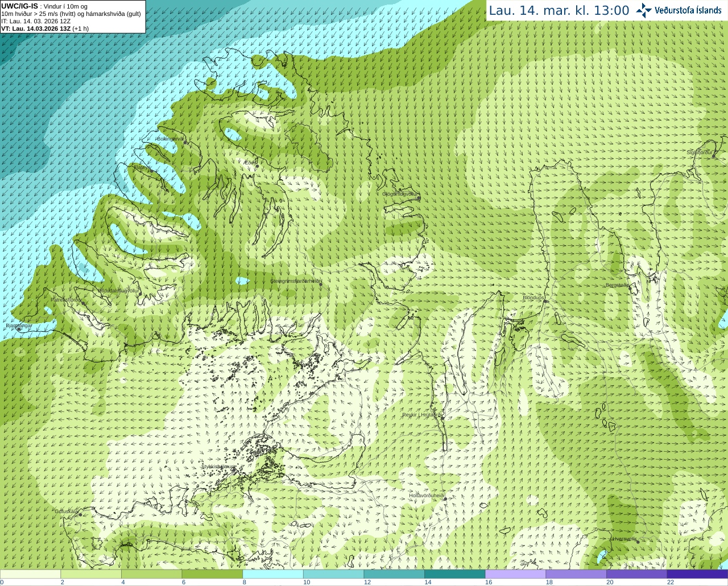
Task: Click the IT: Lau. 14. 03. 2026 12Z line
Action: click(x=36, y=21)
